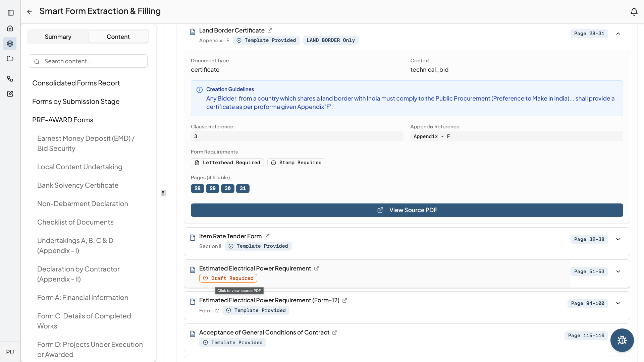This screenshot has width=644, height=362.
Task: Open the home icon in sidebar
Action: click(x=10, y=28)
